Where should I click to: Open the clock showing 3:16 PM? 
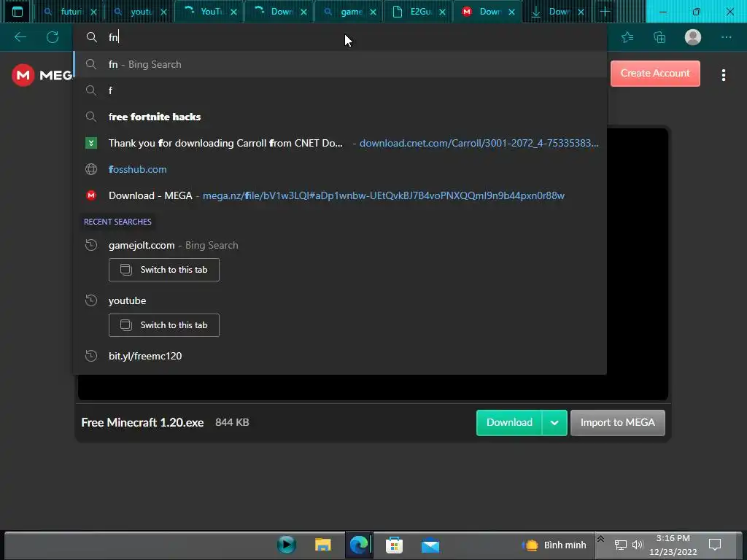pos(673,545)
